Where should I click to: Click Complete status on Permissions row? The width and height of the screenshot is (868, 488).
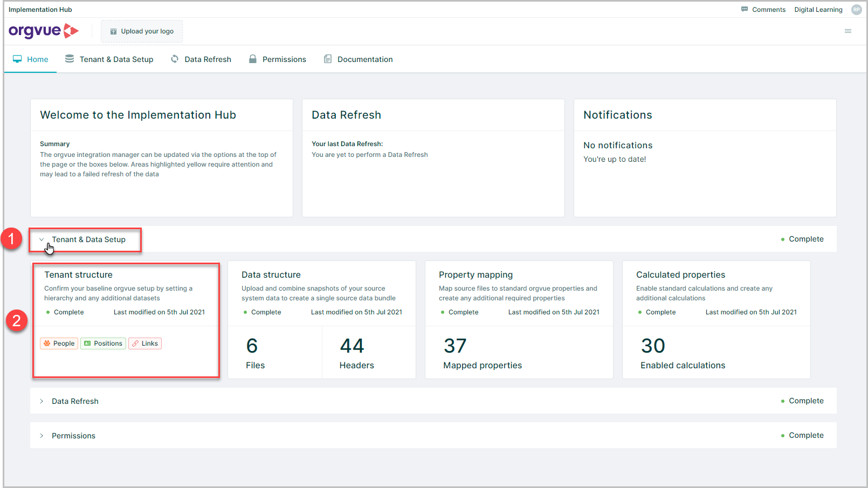tap(802, 435)
